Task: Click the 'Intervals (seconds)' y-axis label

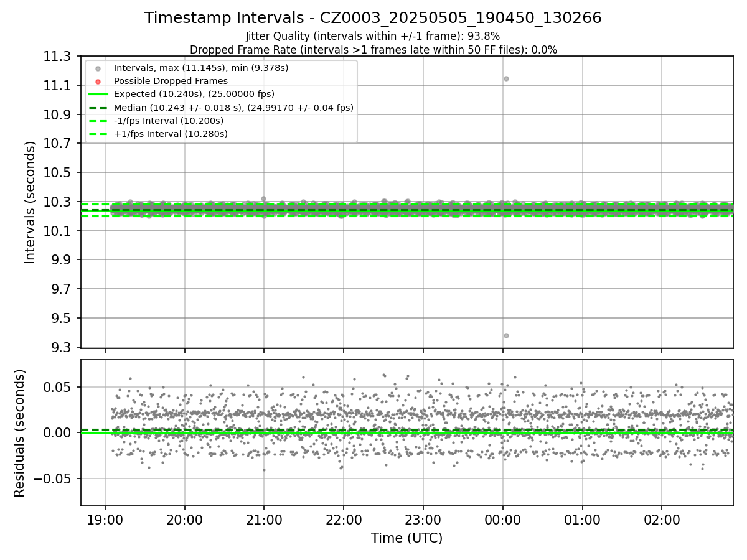Action: [x=31, y=202]
